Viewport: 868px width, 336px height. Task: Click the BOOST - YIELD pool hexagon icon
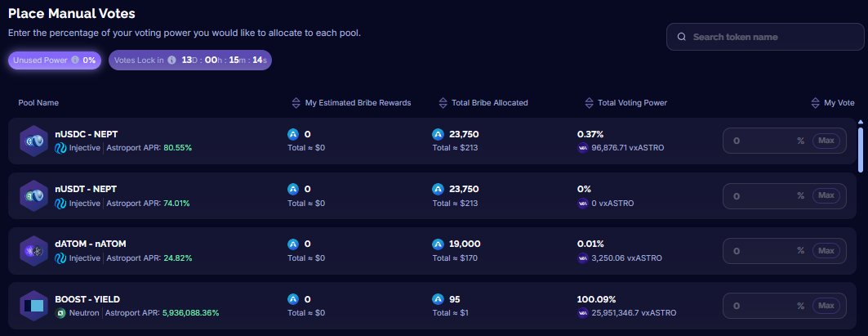(x=33, y=306)
